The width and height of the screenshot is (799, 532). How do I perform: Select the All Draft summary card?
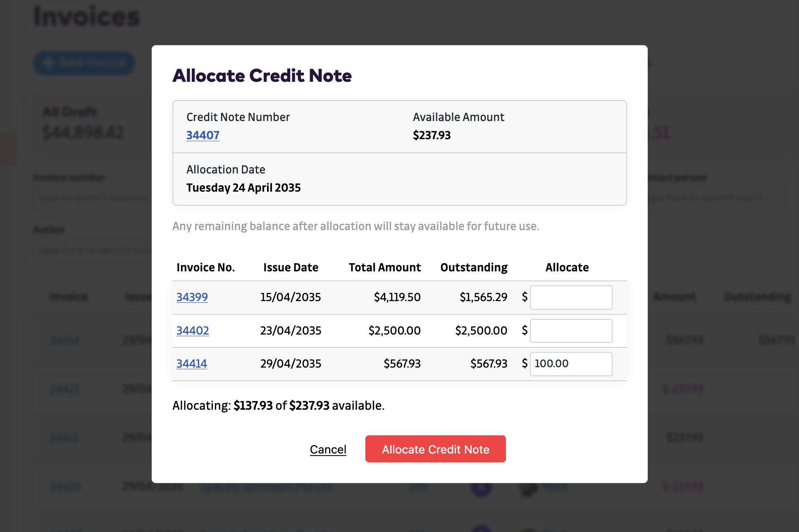click(x=83, y=124)
